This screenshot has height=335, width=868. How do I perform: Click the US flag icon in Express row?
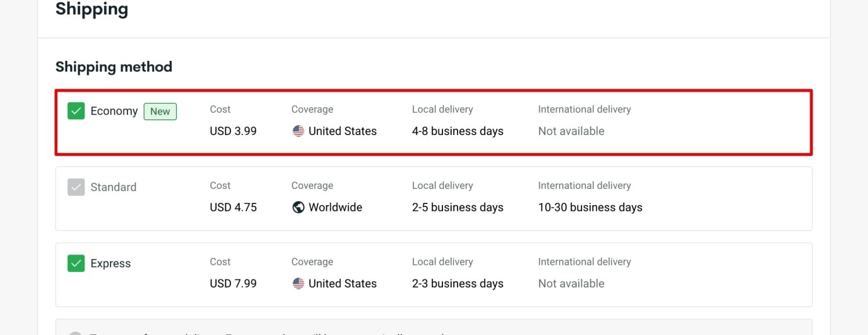click(x=298, y=283)
